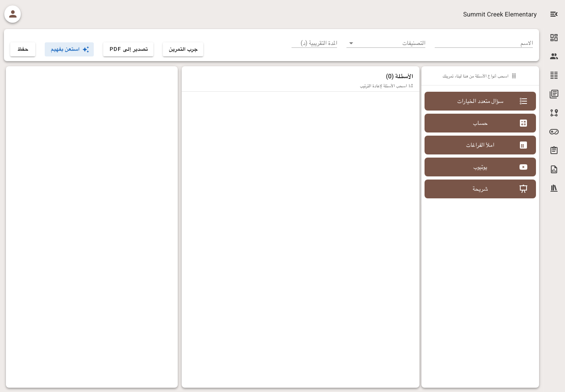Focus the الاسم name input field
The height and width of the screenshot is (392, 565).
[x=484, y=43]
